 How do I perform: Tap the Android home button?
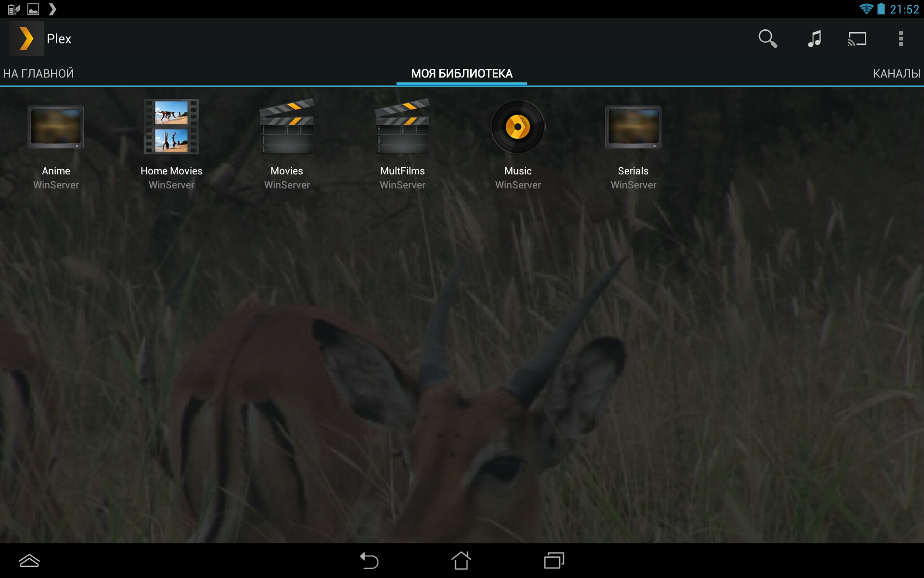(x=461, y=561)
